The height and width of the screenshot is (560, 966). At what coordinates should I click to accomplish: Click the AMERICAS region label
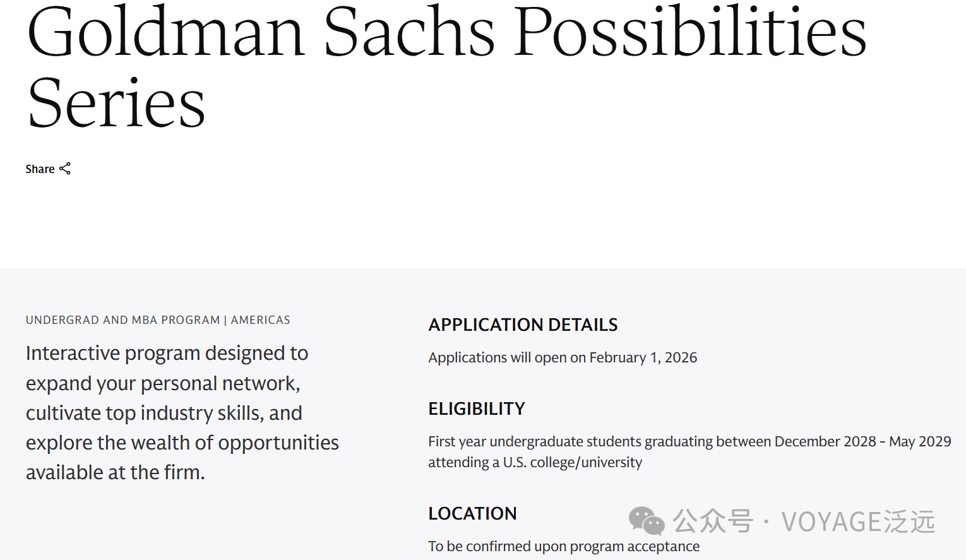(x=260, y=320)
